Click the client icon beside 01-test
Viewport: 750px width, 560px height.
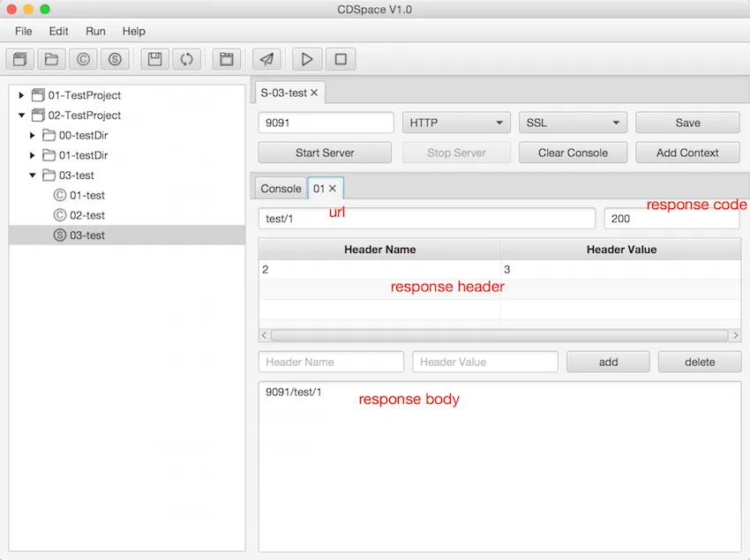pyautogui.click(x=60, y=195)
